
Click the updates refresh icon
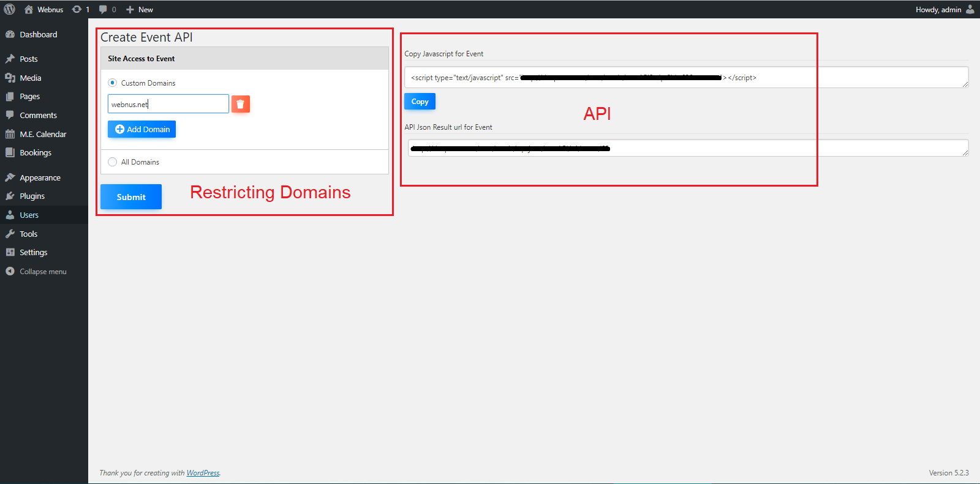tap(77, 9)
